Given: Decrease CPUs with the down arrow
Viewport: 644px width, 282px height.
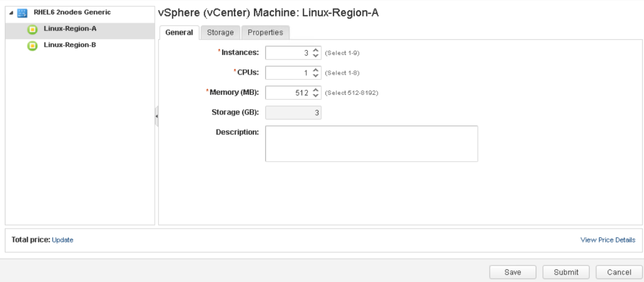Looking at the screenshot, I should (316, 76).
